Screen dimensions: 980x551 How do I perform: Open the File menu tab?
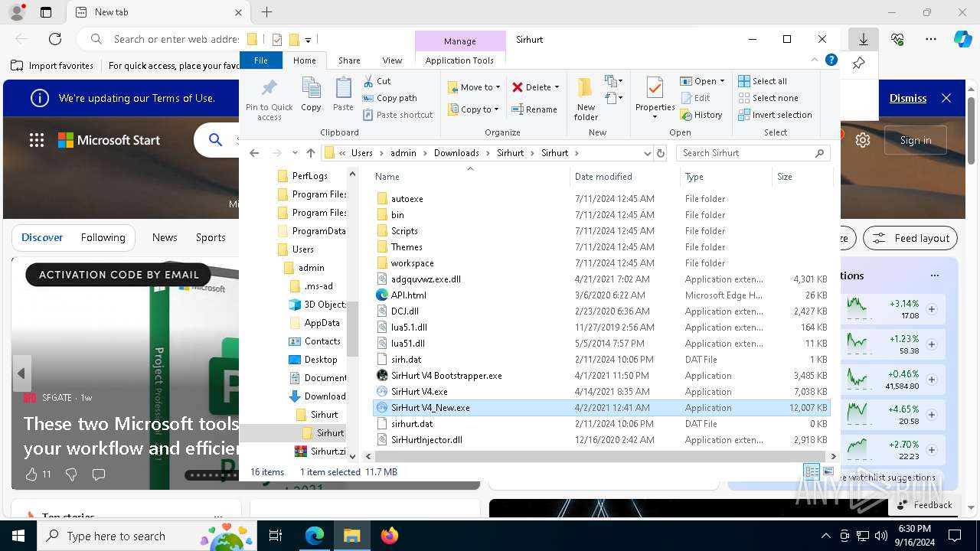261,60
